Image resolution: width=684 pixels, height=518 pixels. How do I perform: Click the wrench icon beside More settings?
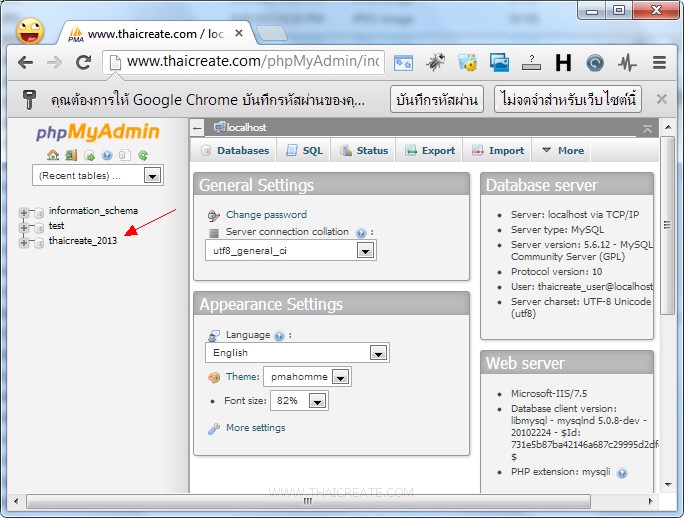tap(214, 429)
